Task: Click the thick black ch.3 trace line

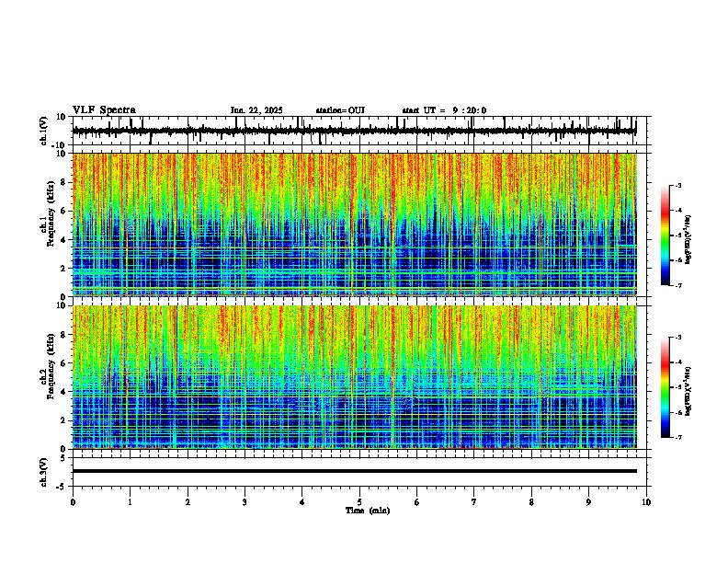Action: (354, 471)
